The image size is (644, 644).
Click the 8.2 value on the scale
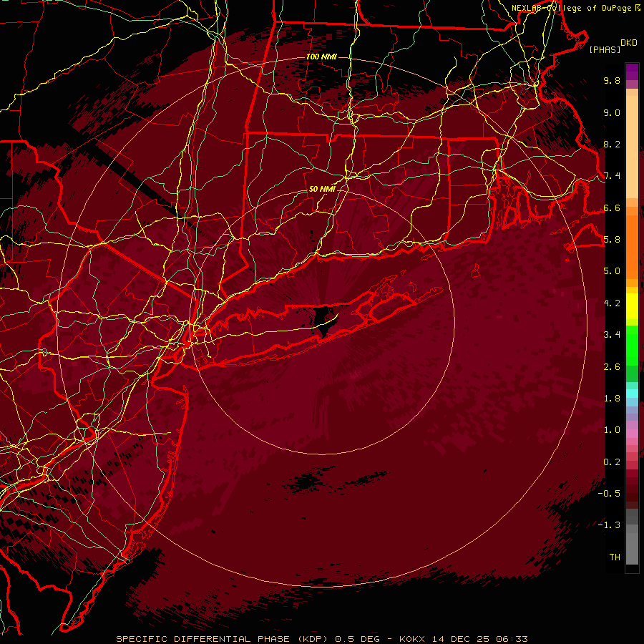coord(612,144)
